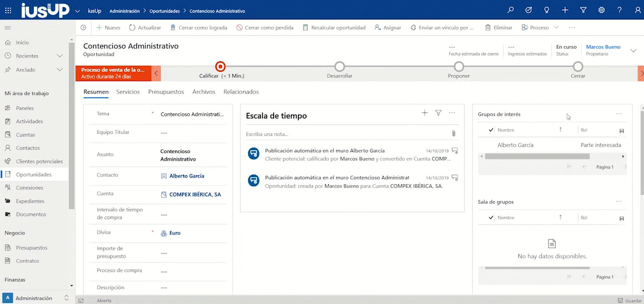The height and width of the screenshot is (304, 644).
Task: Click the search magnifier icon in header
Action: (510, 10)
